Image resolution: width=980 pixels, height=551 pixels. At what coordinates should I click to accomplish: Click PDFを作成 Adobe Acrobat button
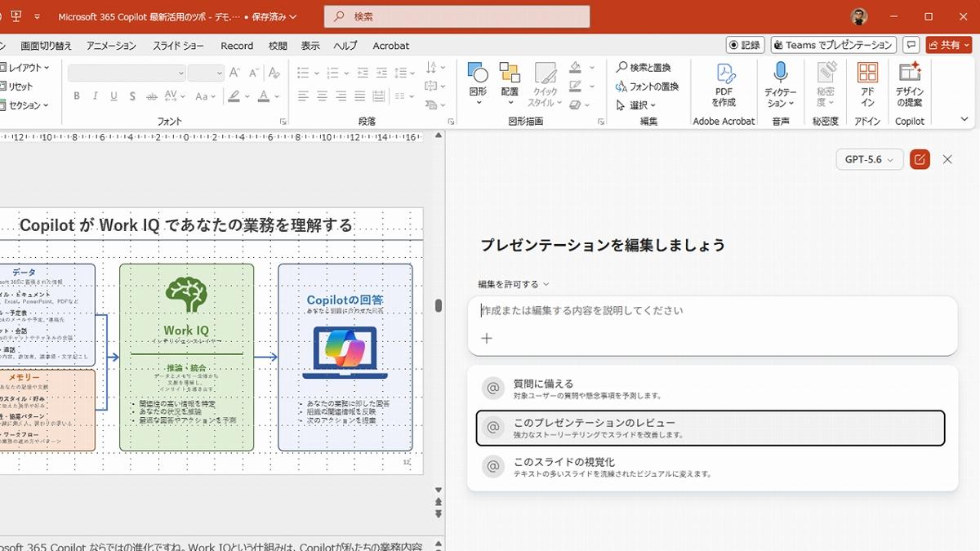click(x=724, y=85)
